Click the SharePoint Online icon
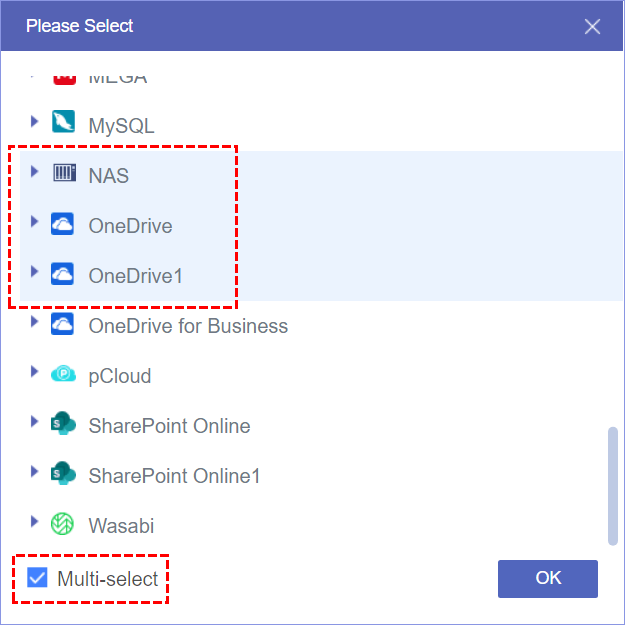This screenshot has height=625, width=625. coord(63,423)
